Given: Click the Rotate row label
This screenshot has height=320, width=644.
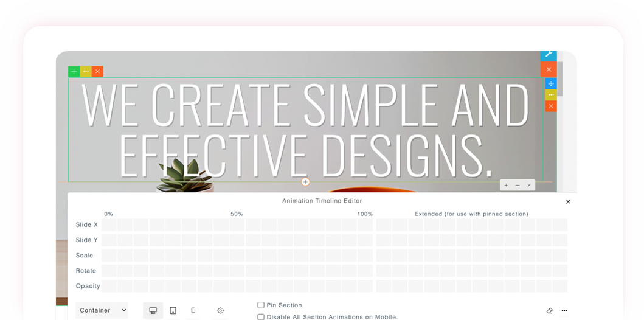Looking at the screenshot, I should (x=86, y=271).
